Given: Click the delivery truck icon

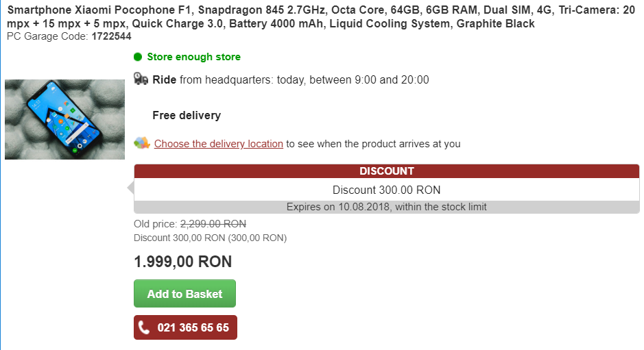Looking at the screenshot, I should [141, 79].
